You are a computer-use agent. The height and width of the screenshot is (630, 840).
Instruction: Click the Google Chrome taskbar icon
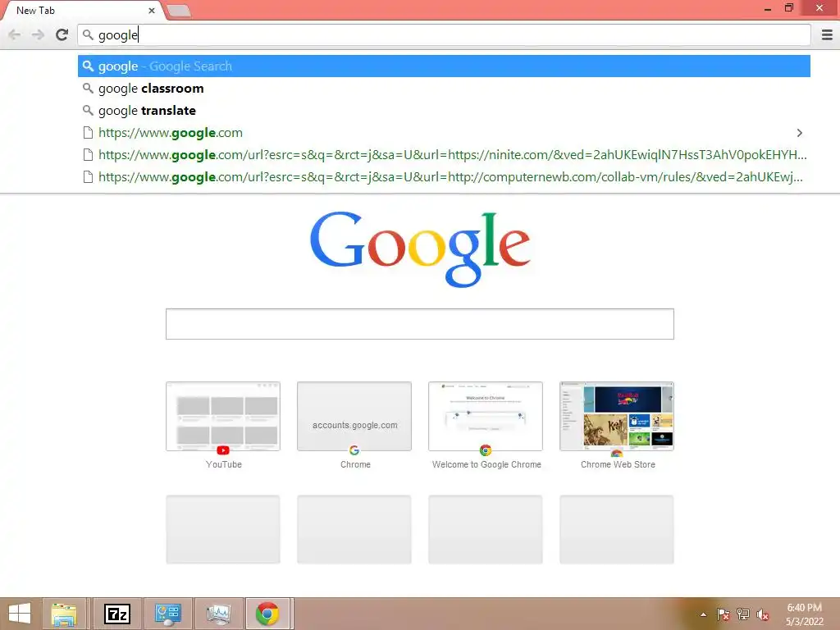[x=268, y=614]
